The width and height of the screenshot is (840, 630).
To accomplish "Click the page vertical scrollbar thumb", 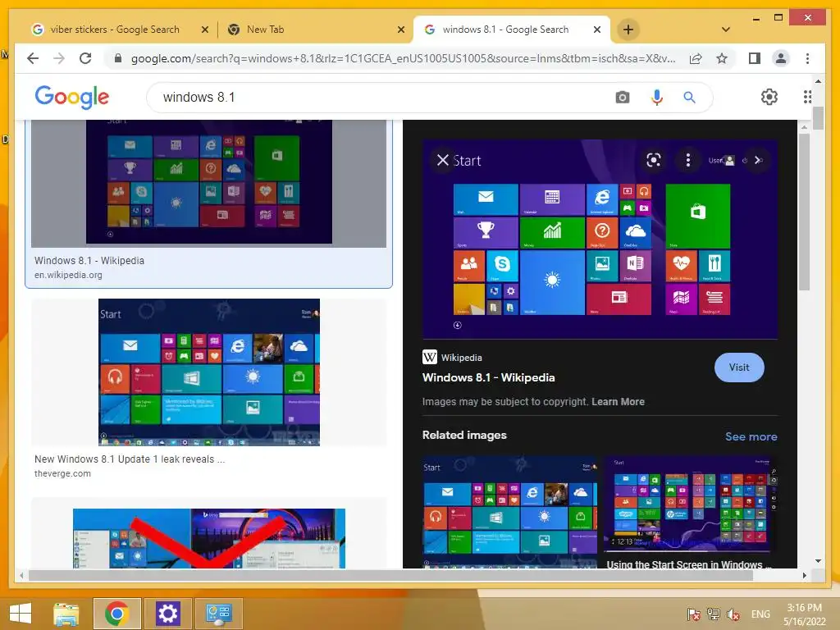I will 818,118.
